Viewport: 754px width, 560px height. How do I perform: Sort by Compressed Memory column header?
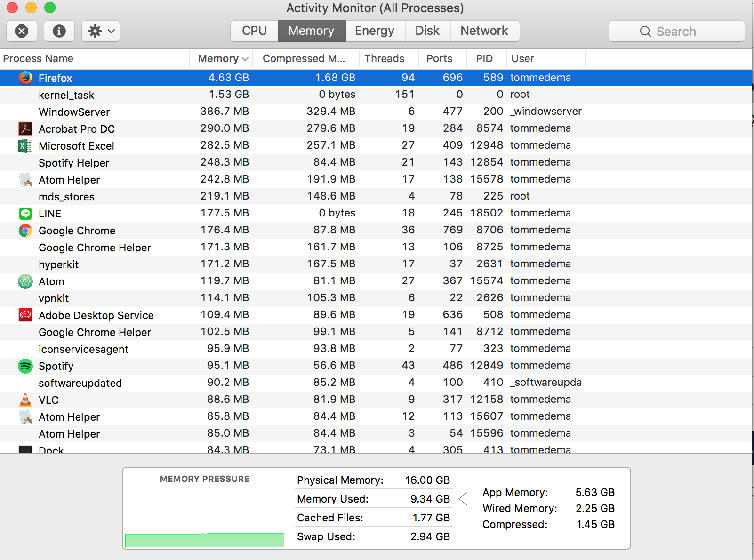coord(306,58)
